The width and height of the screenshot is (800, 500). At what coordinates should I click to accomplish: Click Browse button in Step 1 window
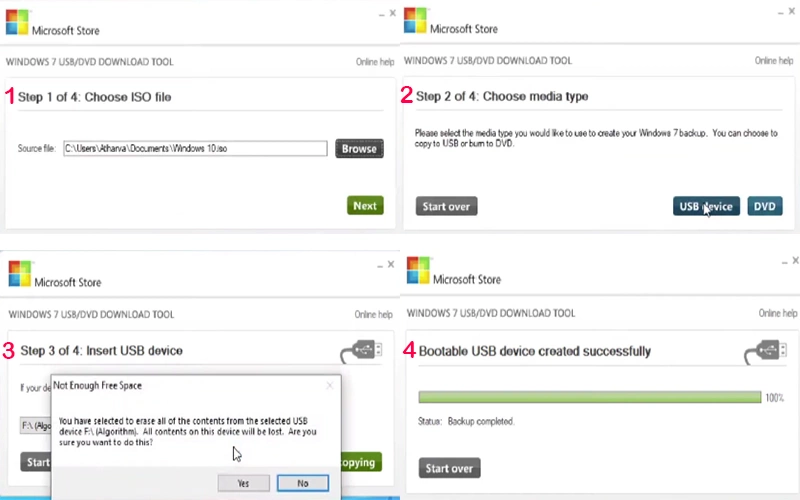pos(359,148)
